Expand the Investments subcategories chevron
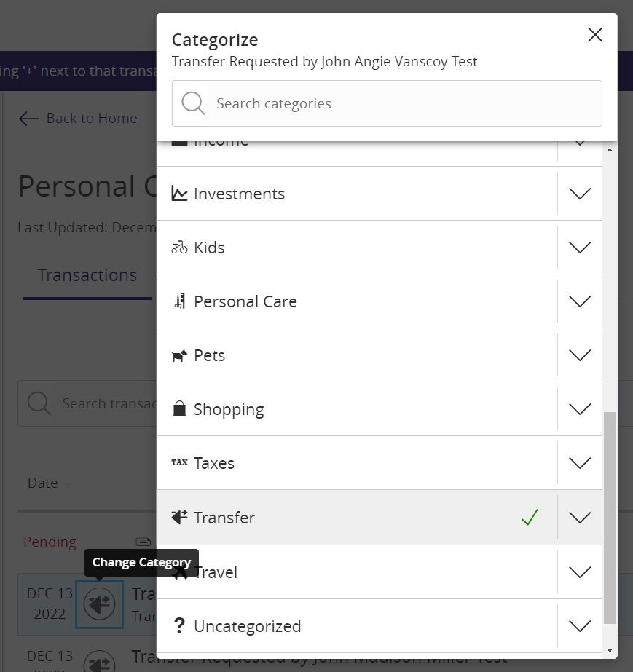 coord(580,193)
